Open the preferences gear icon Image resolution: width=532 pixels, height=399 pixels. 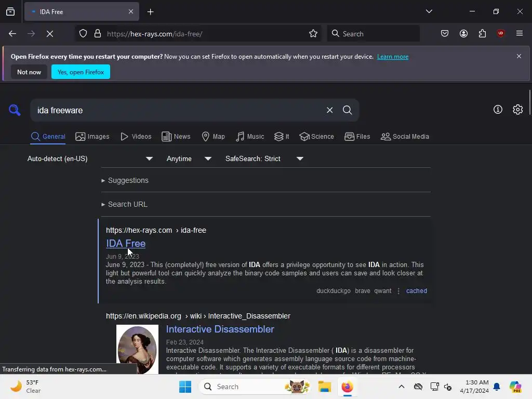518,110
